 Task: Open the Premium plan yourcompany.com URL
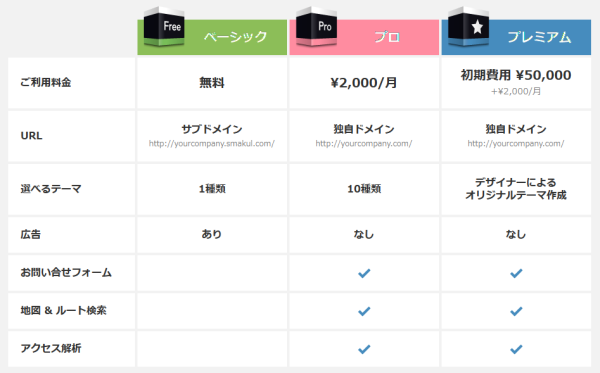pos(516,144)
